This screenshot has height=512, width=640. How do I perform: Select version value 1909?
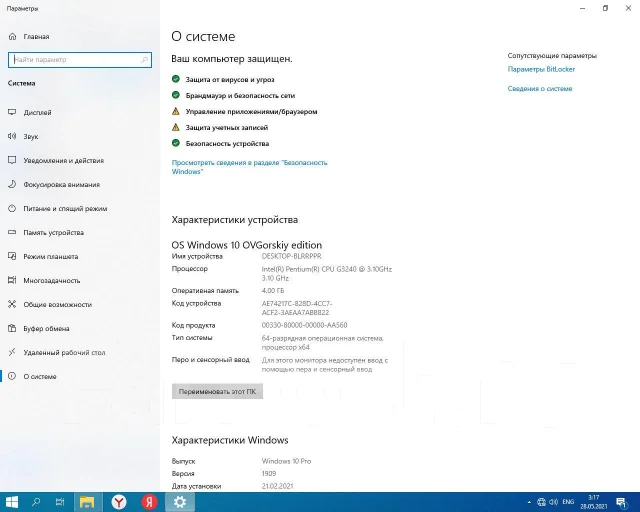point(269,474)
